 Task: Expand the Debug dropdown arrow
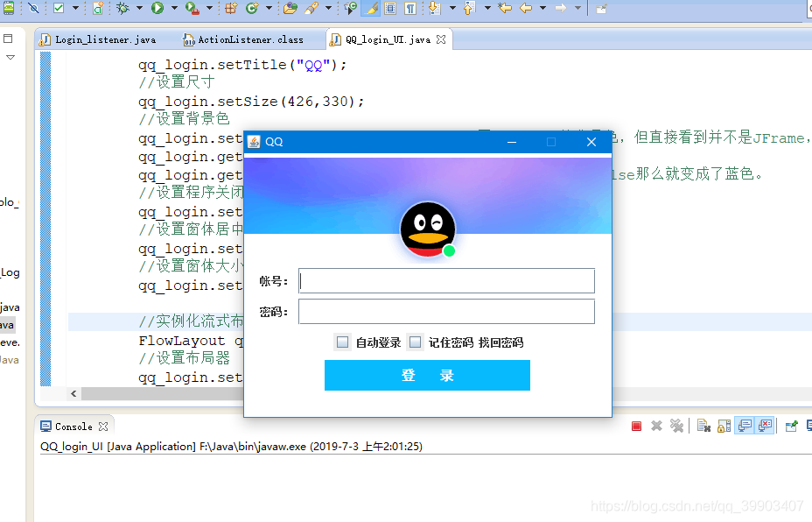[x=139, y=8]
